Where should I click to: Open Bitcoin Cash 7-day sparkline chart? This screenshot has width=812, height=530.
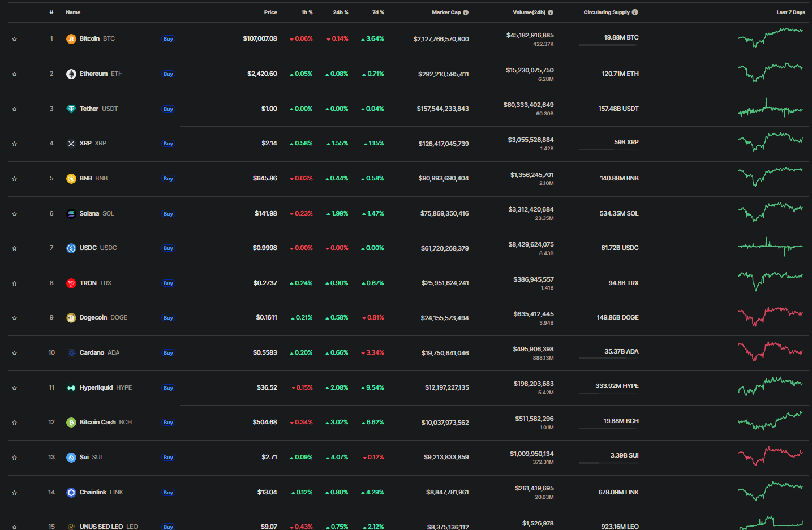770,421
